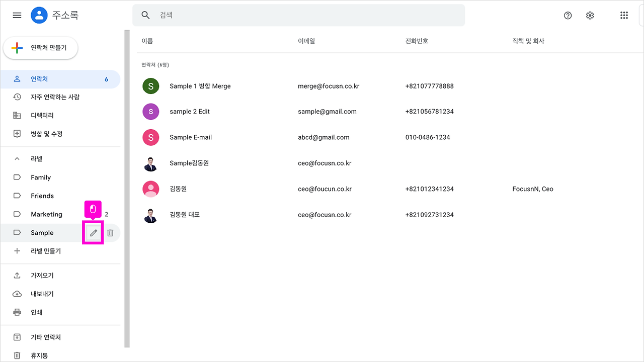
Task: Collapse the 라벨 section chevron
Action: [x=17, y=158]
